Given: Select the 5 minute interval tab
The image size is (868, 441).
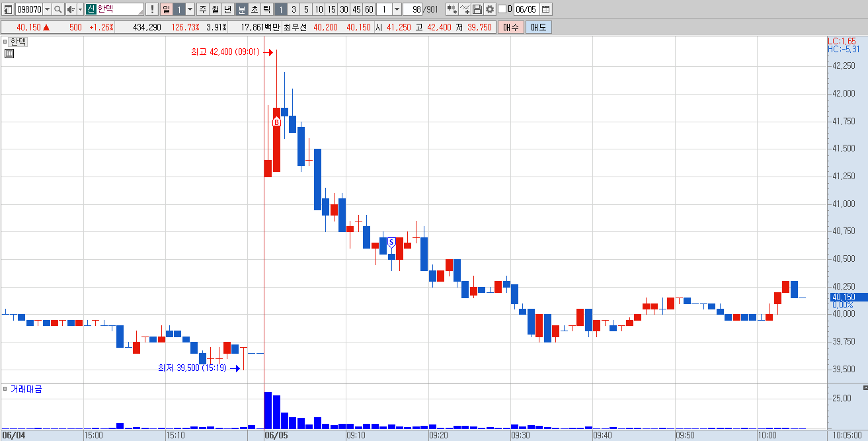Looking at the screenshot, I should click(x=306, y=9).
